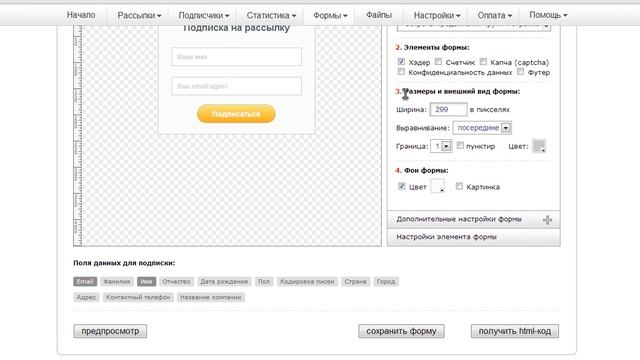Open the Подписчики dropdown menu

tap(204, 16)
